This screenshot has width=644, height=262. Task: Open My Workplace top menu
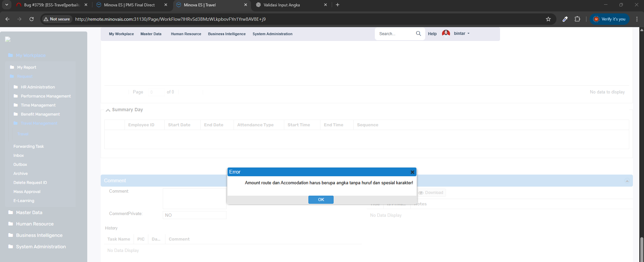click(x=121, y=34)
